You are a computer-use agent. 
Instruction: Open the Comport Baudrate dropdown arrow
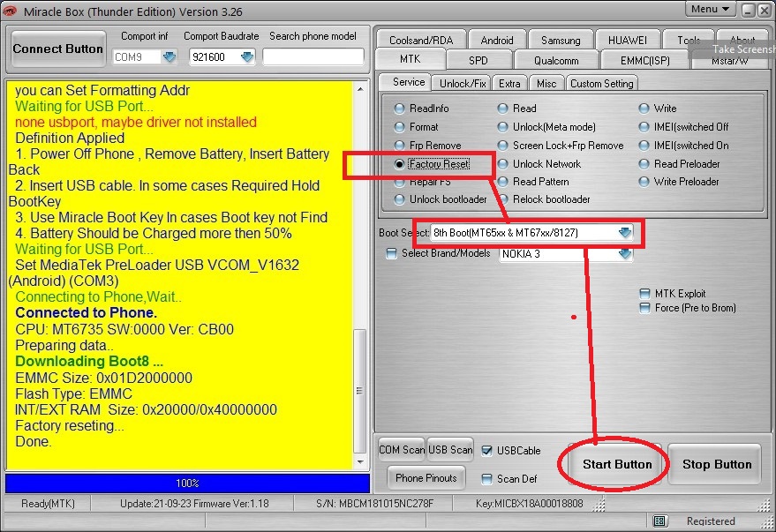(x=247, y=56)
